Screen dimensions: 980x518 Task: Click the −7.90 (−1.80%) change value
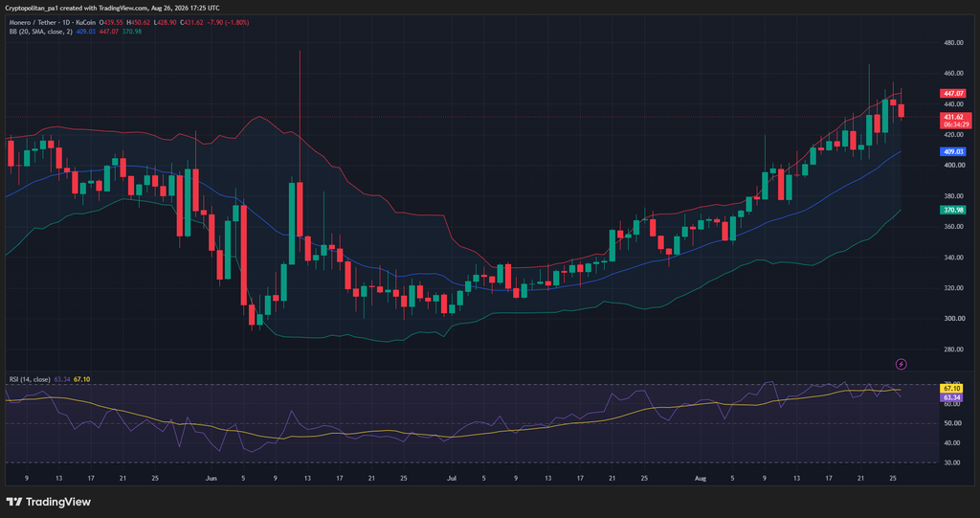pyautogui.click(x=228, y=23)
